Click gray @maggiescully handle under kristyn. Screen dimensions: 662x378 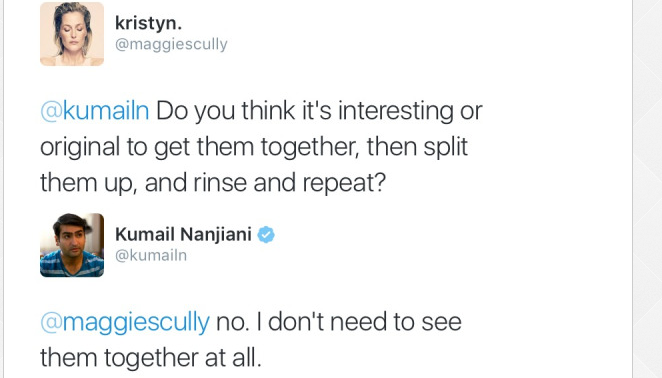(x=171, y=44)
